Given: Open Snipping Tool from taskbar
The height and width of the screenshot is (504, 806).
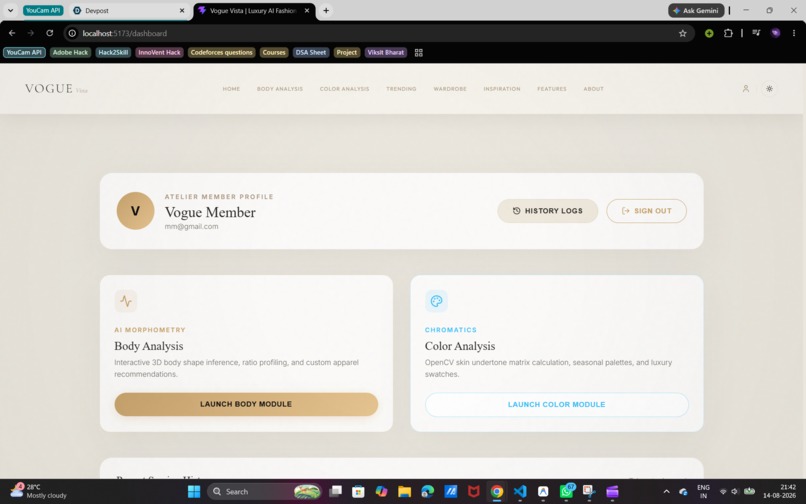Looking at the screenshot, I should (589, 492).
